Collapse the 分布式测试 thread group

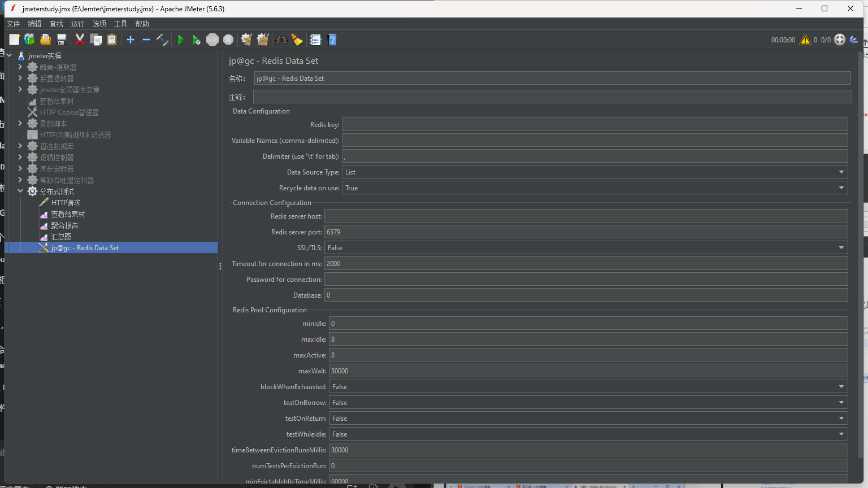(20, 191)
